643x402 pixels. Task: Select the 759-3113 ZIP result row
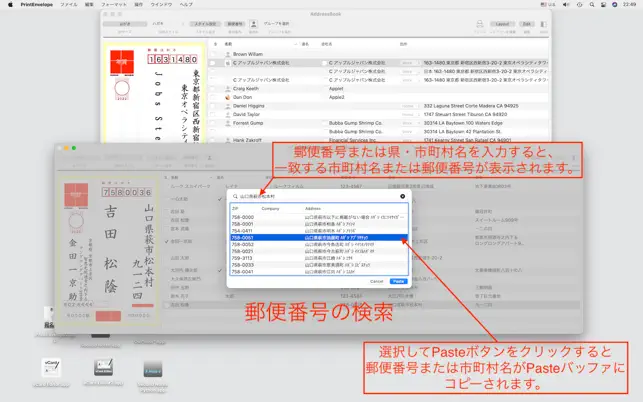click(x=319, y=258)
